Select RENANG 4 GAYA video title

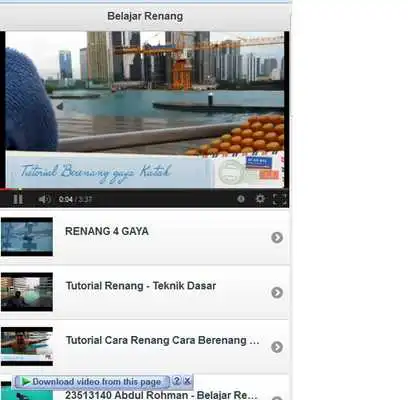point(107,231)
